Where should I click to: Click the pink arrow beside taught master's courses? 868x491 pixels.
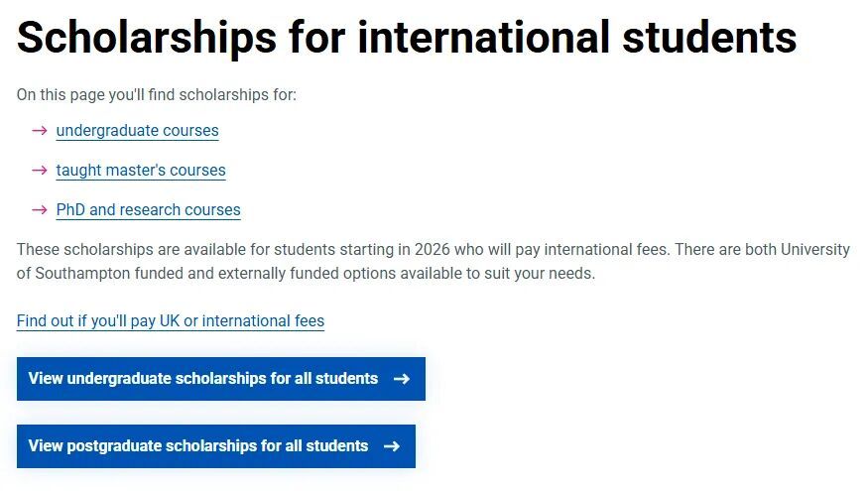pos(40,171)
